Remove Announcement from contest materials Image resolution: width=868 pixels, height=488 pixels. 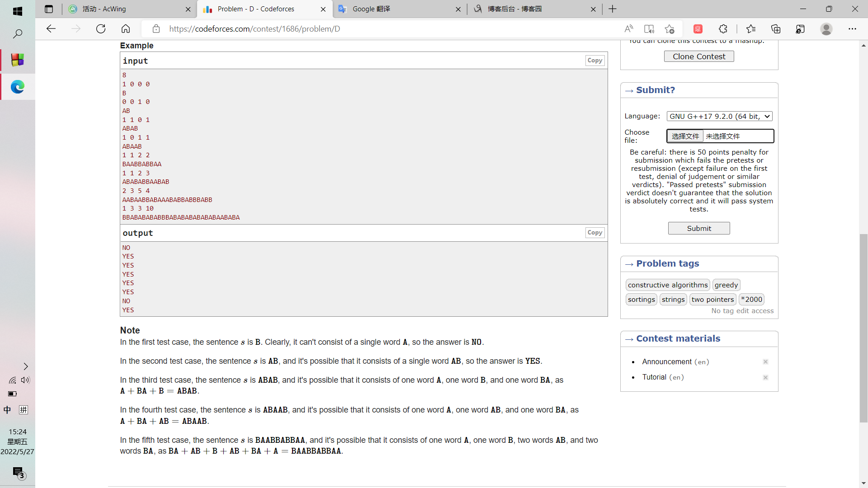765,362
